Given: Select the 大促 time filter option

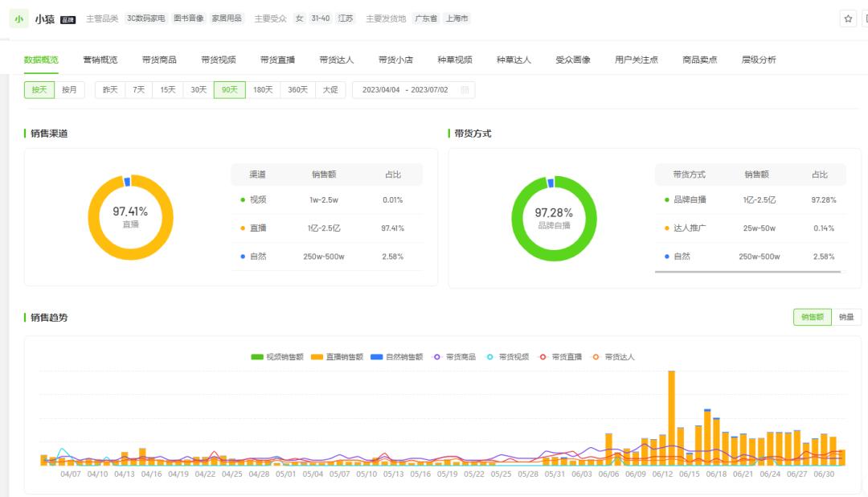Looking at the screenshot, I should (x=330, y=89).
